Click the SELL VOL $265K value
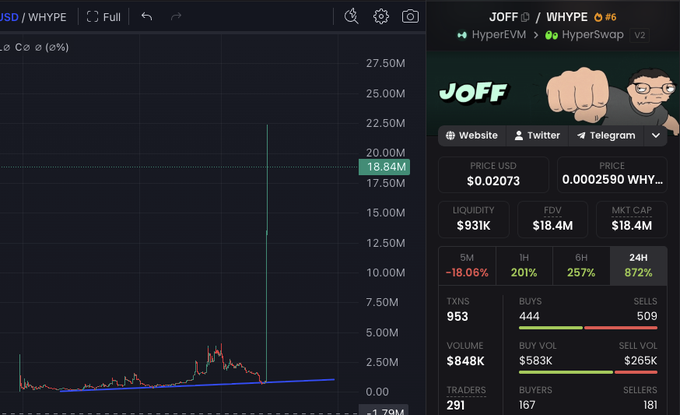The height and width of the screenshot is (415, 680). click(641, 360)
